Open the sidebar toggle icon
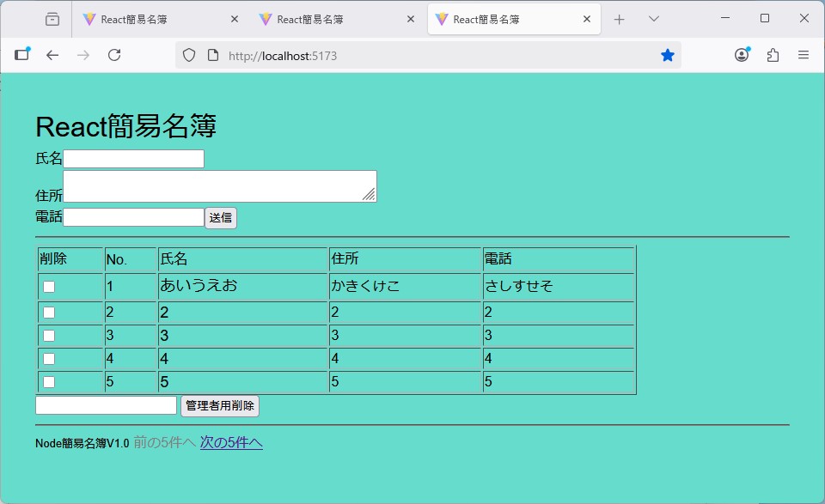 pyautogui.click(x=21, y=55)
